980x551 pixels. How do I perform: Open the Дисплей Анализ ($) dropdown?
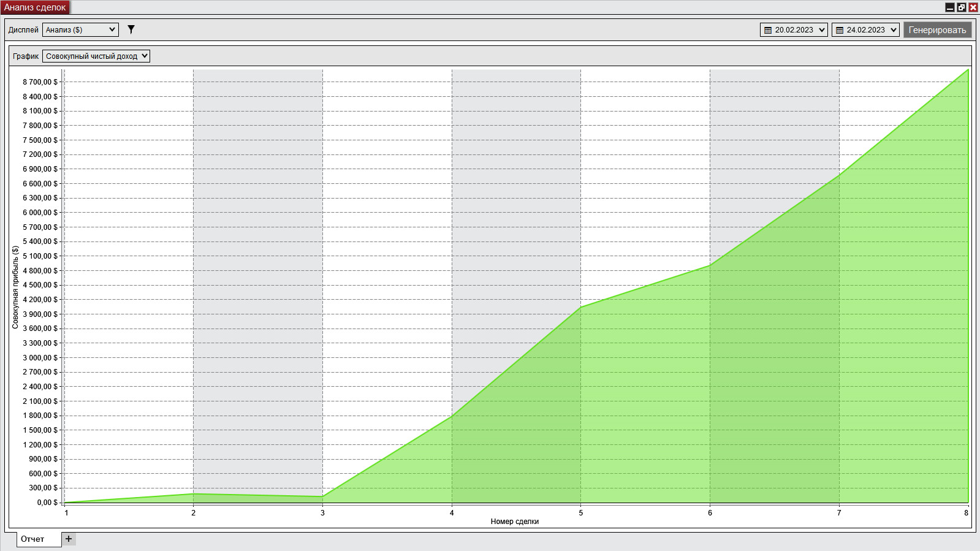click(x=80, y=29)
